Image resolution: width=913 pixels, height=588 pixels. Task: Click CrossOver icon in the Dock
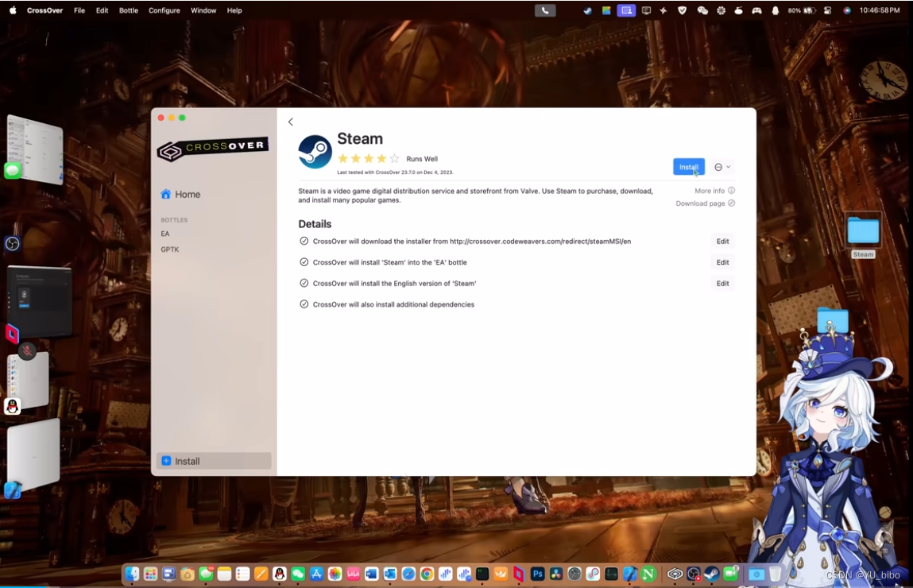675,574
